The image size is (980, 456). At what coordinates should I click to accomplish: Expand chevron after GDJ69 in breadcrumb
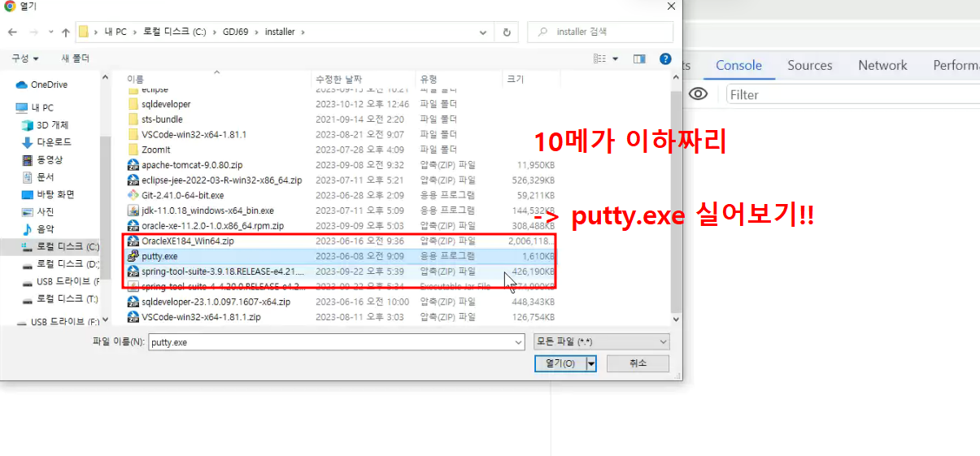click(255, 33)
